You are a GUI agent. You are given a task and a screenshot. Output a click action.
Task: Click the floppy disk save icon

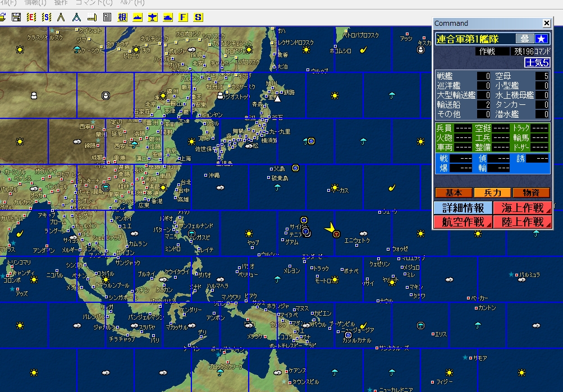pos(16,17)
